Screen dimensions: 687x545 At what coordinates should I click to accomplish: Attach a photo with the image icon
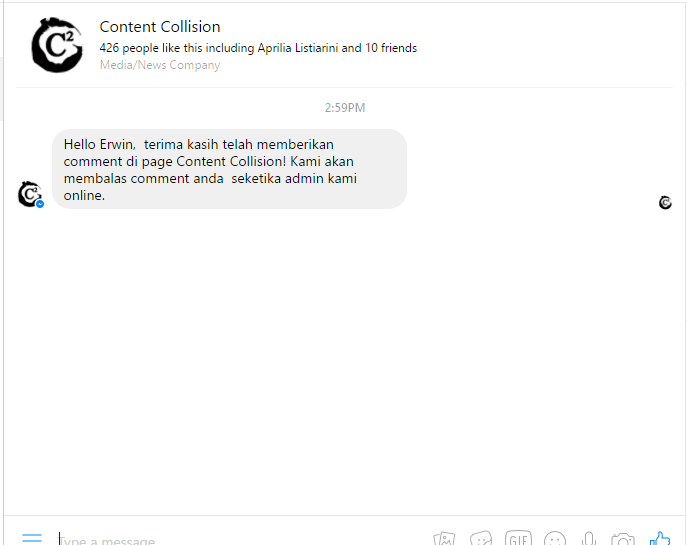click(444, 539)
